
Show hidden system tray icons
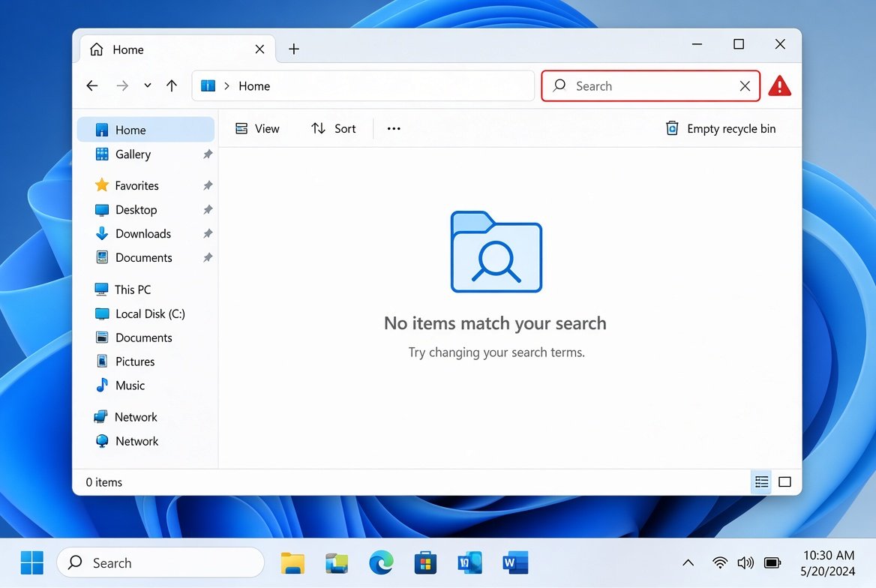click(x=688, y=562)
